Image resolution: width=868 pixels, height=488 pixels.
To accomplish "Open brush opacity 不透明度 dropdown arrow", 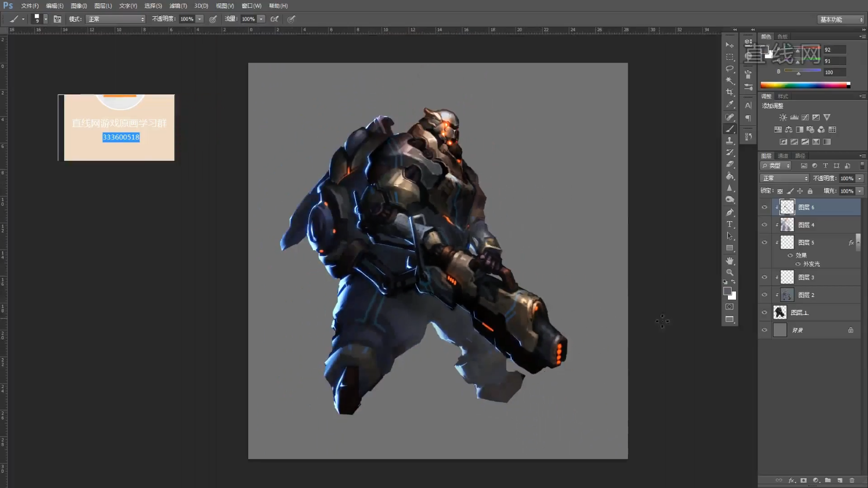I will (x=200, y=19).
